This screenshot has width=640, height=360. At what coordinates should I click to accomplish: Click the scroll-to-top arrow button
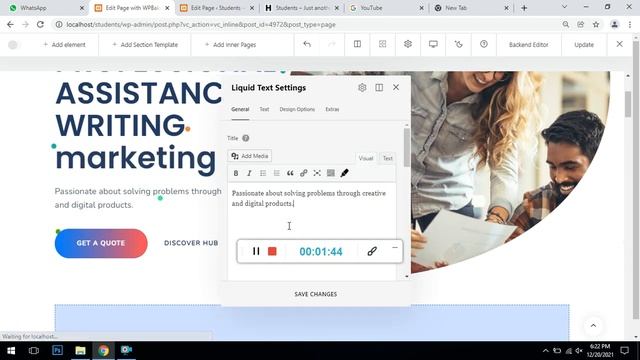point(593,326)
